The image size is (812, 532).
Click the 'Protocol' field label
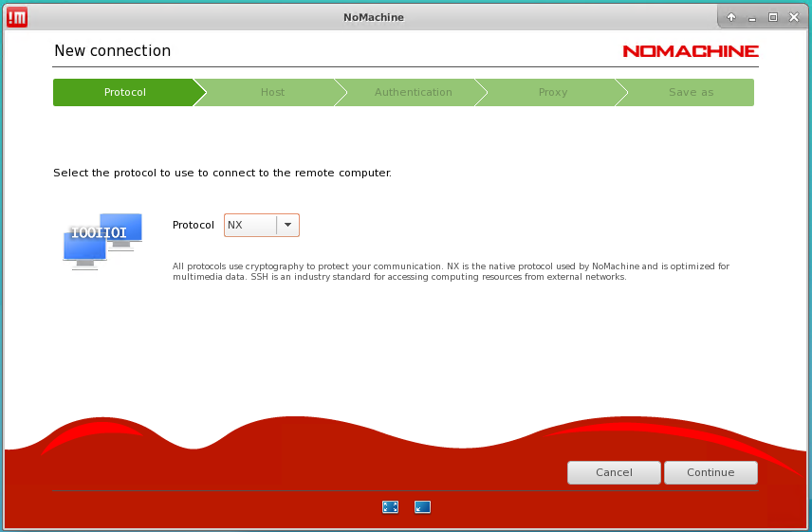[194, 225]
